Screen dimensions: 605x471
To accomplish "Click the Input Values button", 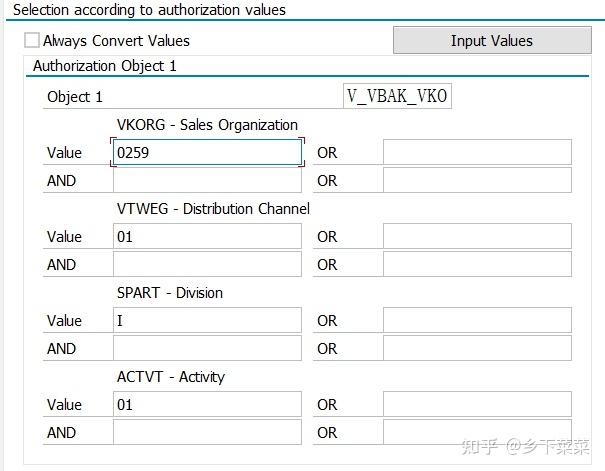I will pyautogui.click(x=491, y=40).
